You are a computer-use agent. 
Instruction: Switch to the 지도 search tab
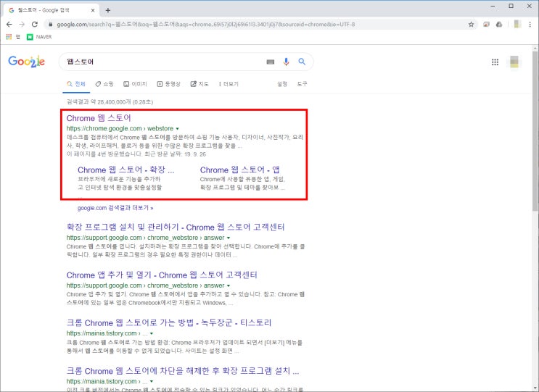[x=199, y=84]
